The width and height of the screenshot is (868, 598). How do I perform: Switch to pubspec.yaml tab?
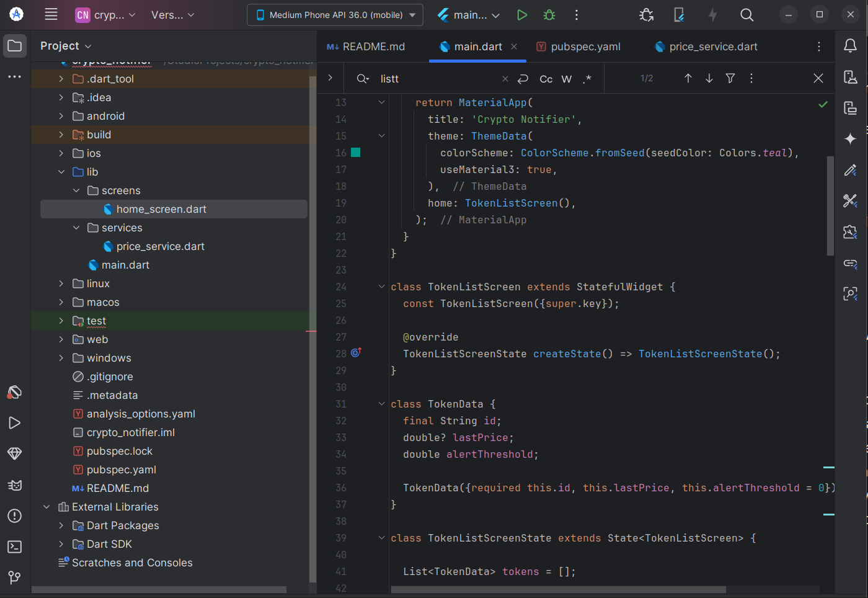point(578,47)
